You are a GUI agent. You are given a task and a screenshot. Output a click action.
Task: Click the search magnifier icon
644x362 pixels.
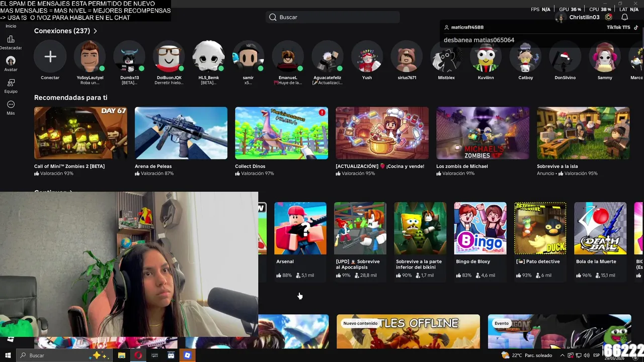point(273,17)
